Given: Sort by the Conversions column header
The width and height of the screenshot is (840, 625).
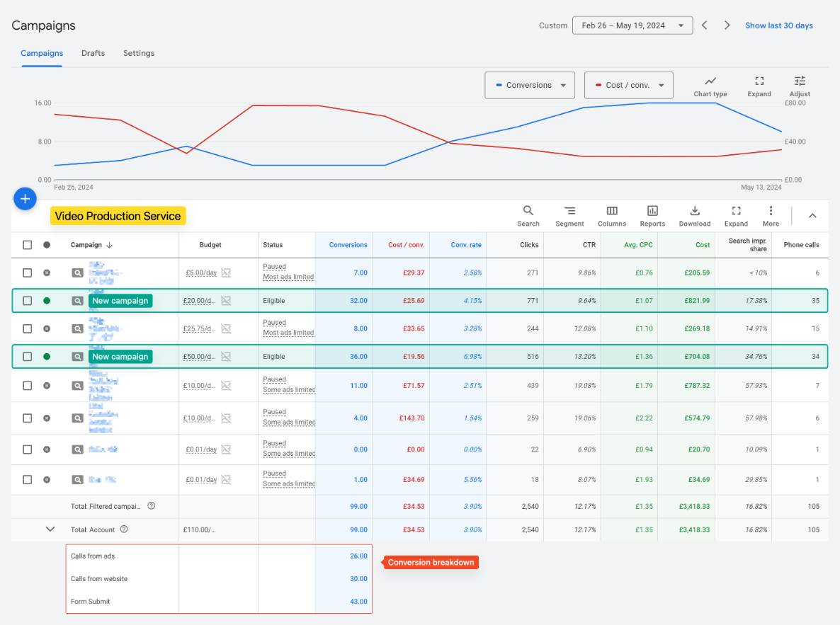Looking at the screenshot, I should pyautogui.click(x=348, y=245).
